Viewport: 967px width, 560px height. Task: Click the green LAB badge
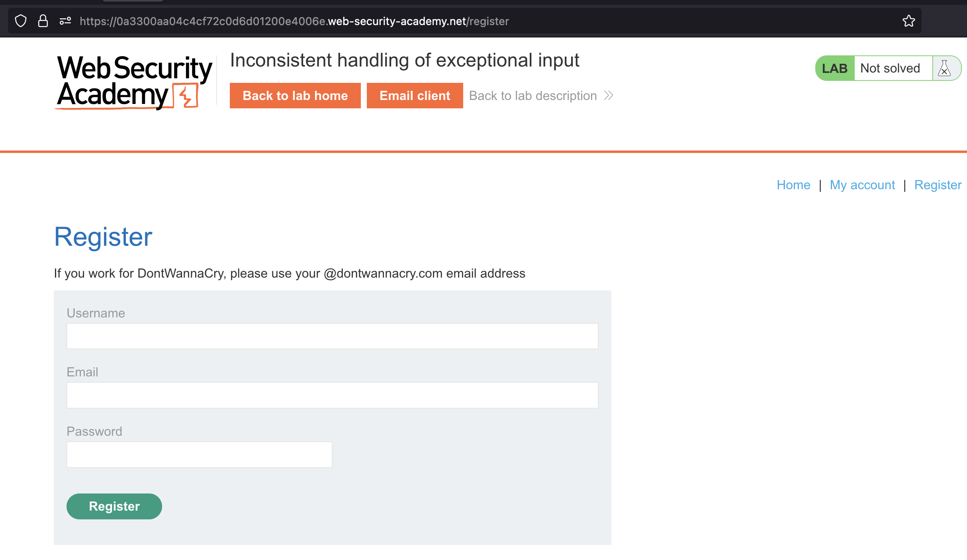coord(834,69)
